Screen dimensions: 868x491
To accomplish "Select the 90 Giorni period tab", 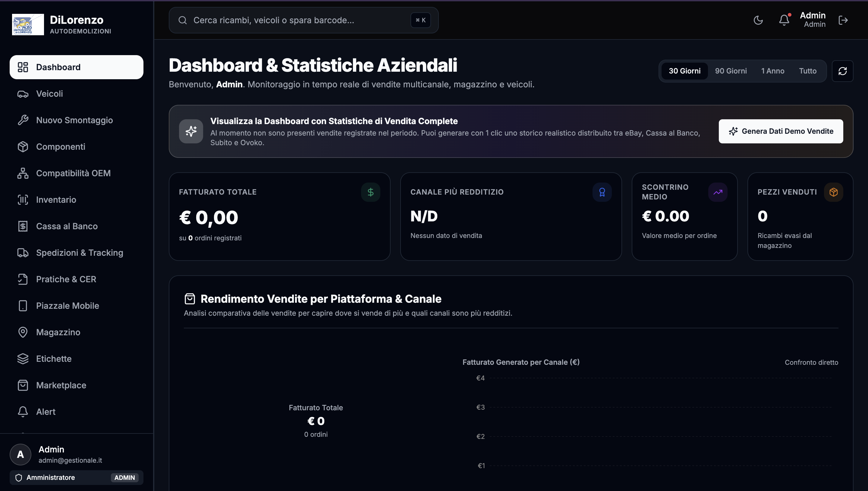I will [731, 71].
